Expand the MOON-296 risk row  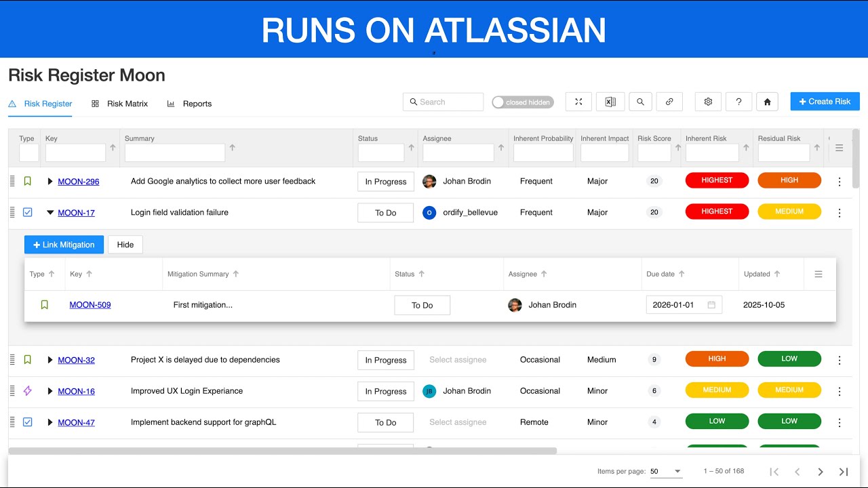click(50, 182)
